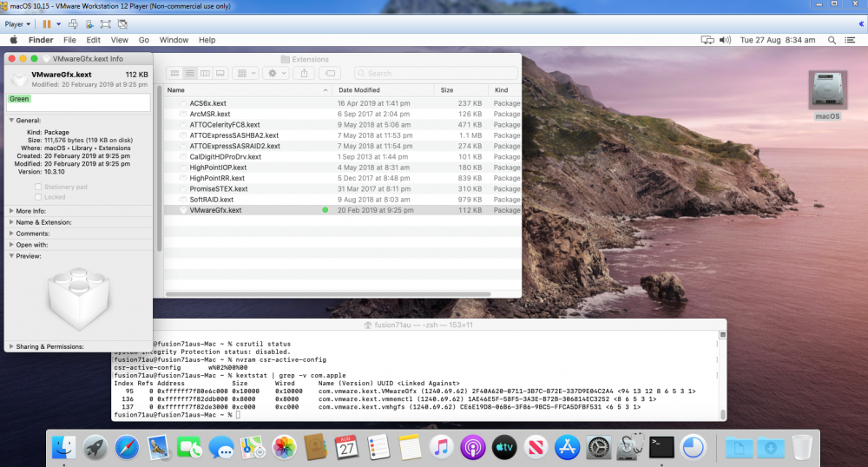Expand the Comments section
The image size is (868, 467).
point(11,233)
